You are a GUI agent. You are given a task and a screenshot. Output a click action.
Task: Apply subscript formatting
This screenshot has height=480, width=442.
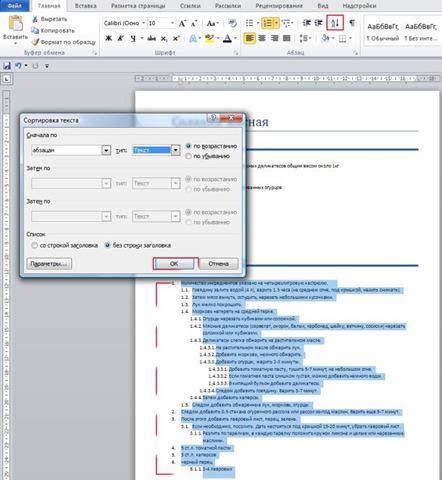point(164,39)
